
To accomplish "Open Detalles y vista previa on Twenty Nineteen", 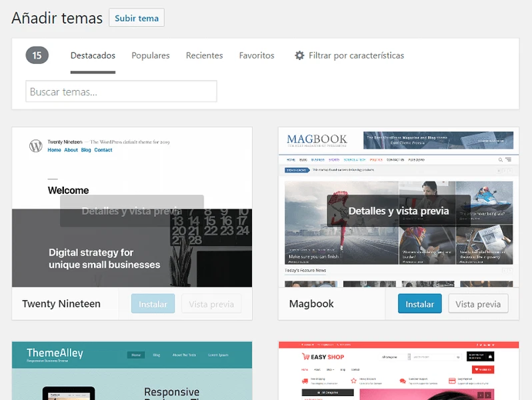I will (132, 211).
